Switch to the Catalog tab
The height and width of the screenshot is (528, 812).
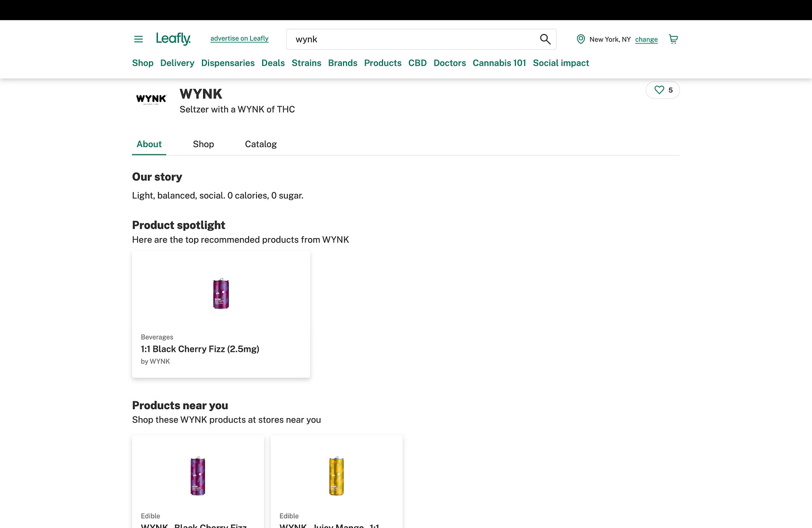coord(261,144)
